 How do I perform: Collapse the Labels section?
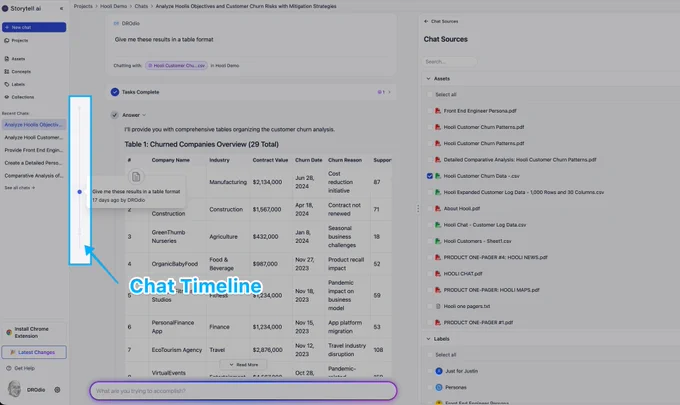coord(428,339)
